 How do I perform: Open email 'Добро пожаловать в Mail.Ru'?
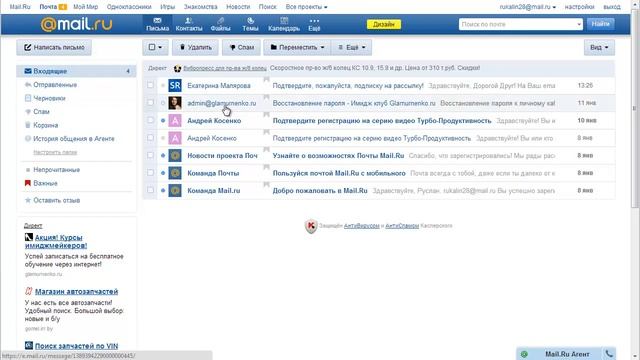[320, 191]
